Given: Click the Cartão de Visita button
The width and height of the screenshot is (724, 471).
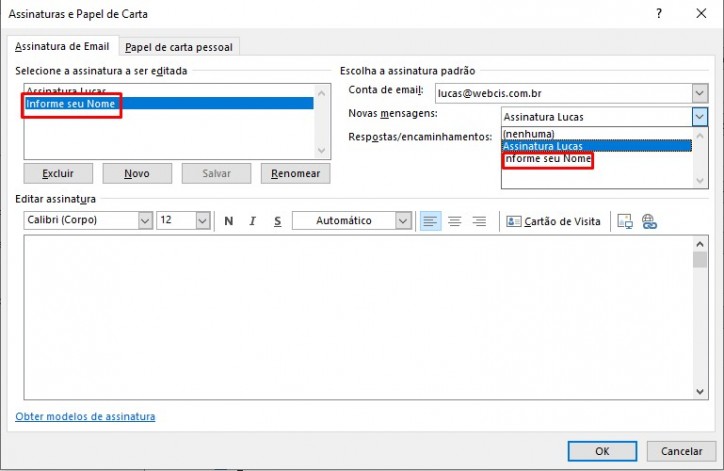Looking at the screenshot, I should coord(554,221).
